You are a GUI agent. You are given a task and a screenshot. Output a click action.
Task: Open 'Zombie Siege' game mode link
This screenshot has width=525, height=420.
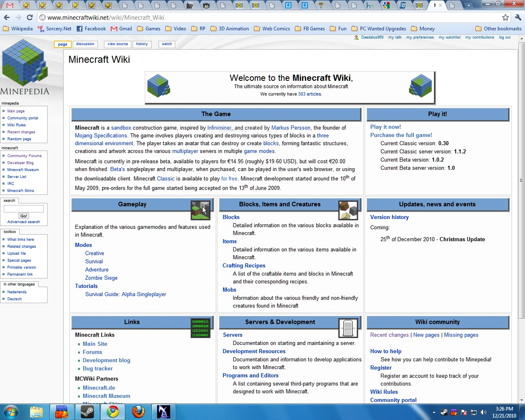point(101,278)
